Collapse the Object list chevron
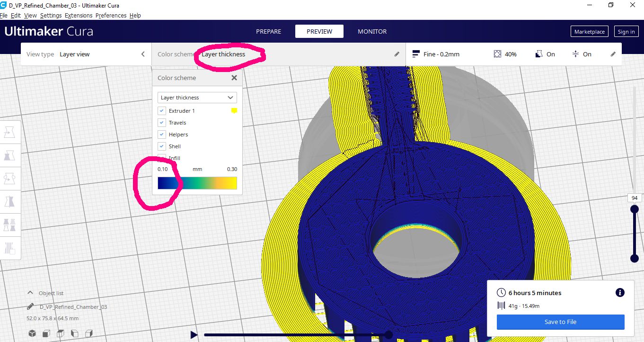The image size is (644, 342). click(x=31, y=293)
